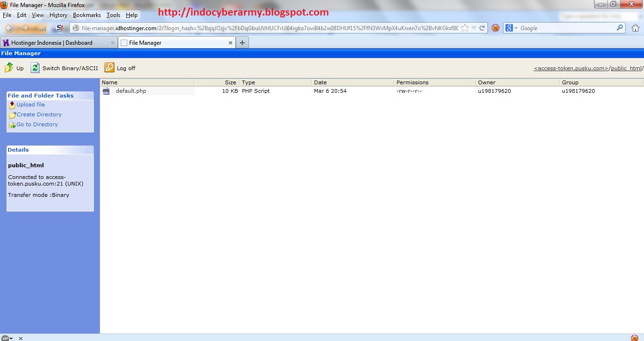Click the S! toolbar icon
The width and height of the screenshot is (644, 341).
tap(59, 28)
